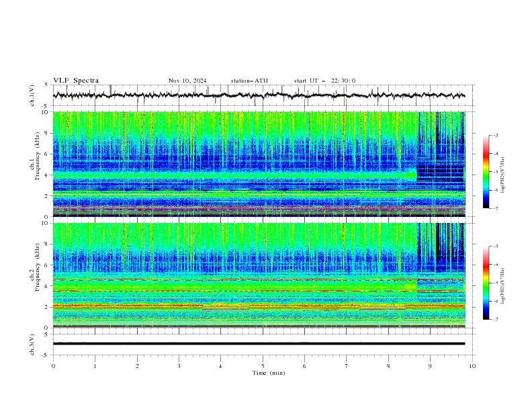The image size is (532, 411).
Task: Click the 'ch.3(V)' axis label
Action: click(32, 345)
